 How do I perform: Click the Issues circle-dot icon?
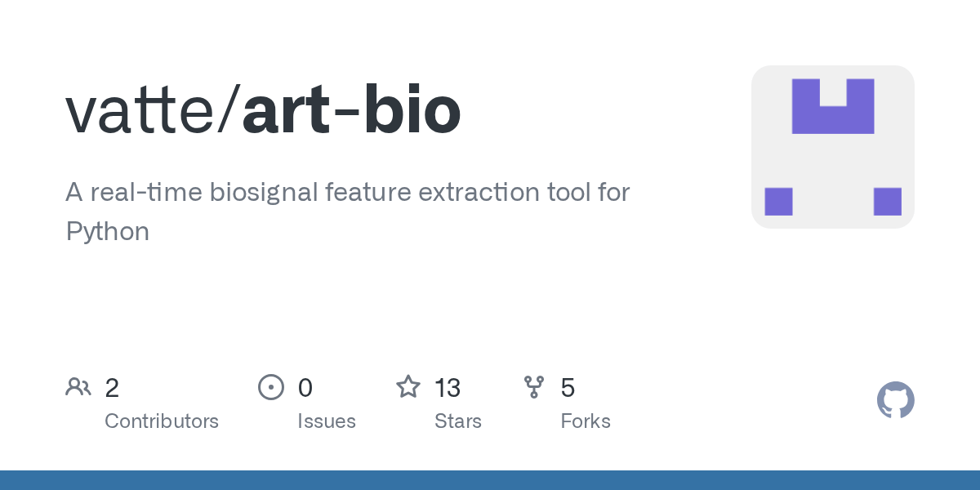(271, 386)
